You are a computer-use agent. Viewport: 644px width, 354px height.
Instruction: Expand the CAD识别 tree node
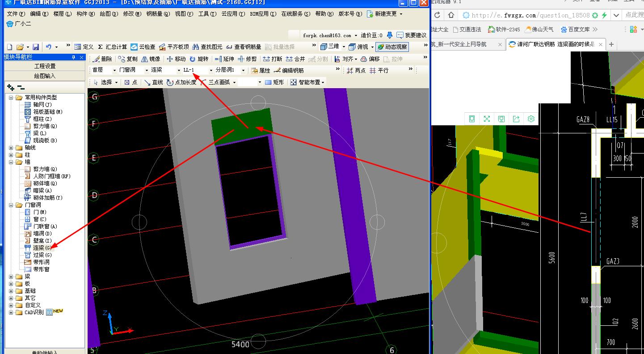point(11,312)
